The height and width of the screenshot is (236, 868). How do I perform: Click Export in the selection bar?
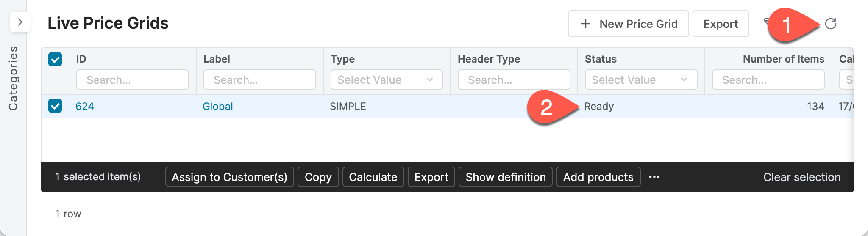click(x=431, y=177)
